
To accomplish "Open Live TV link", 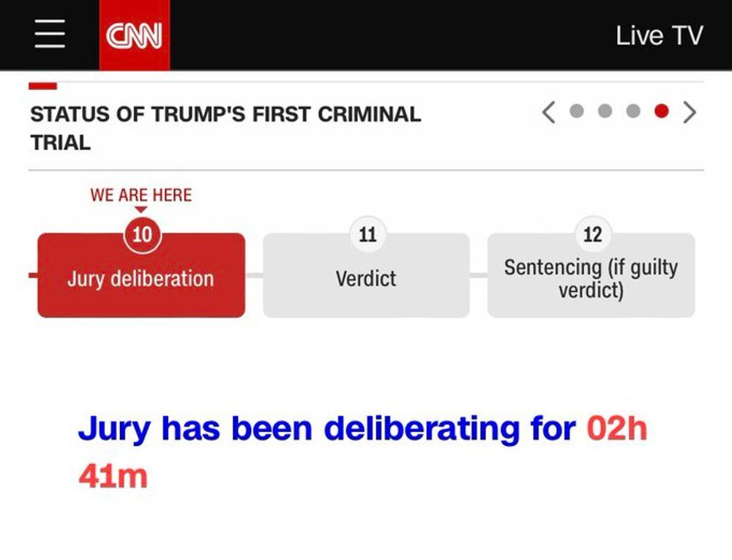I will point(659,35).
